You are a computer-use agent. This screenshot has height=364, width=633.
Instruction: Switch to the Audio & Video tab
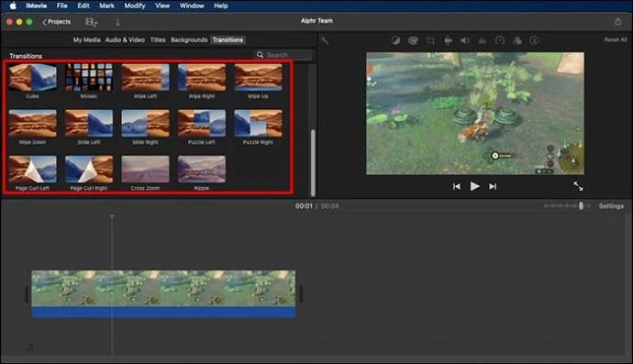click(125, 39)
